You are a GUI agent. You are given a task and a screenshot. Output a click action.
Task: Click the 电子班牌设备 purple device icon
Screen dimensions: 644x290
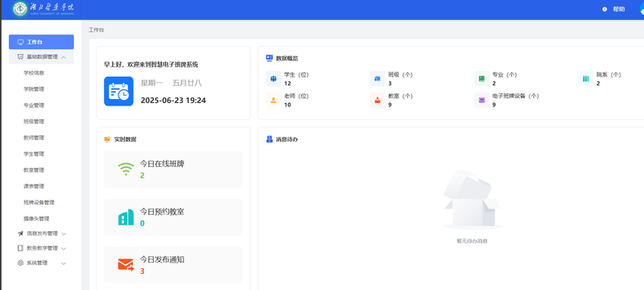click(481, 100)
